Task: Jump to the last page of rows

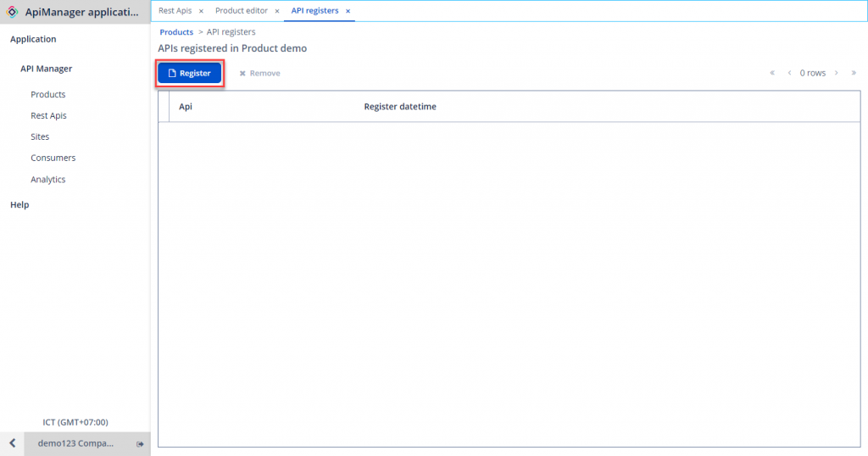Action: pyautogui.click(x=854, y=73)
